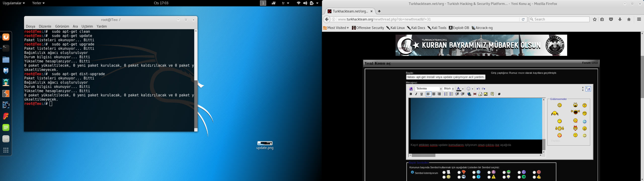The image size is (644, 181).
Task: Open the Görünüm menu in terminal
Action: click(x=62, y=26)
